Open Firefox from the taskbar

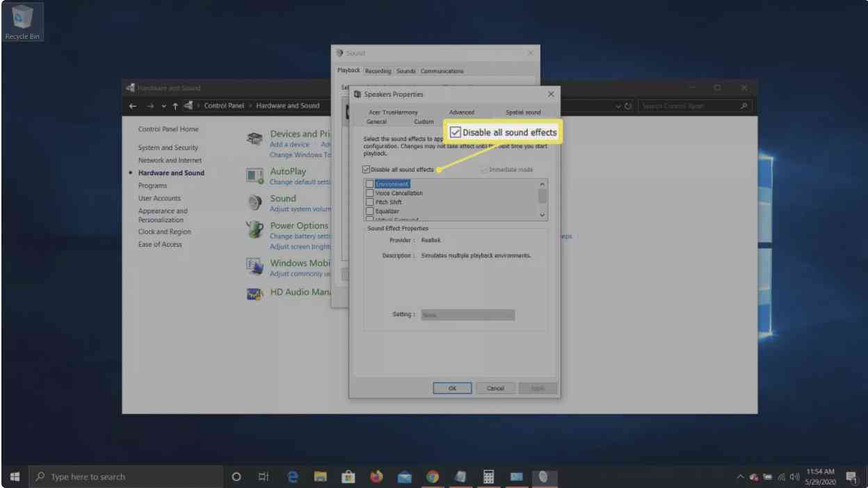tap(376, 477)
